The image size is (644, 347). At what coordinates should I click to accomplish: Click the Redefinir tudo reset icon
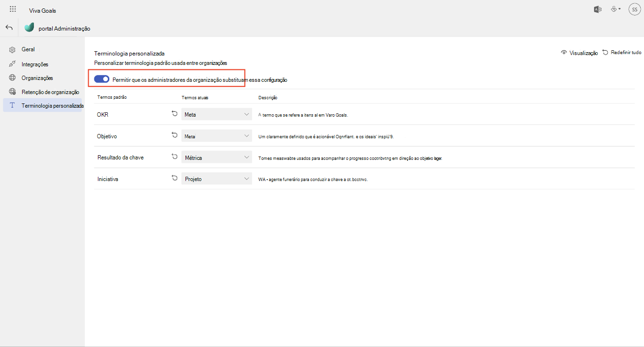point(605,53)
